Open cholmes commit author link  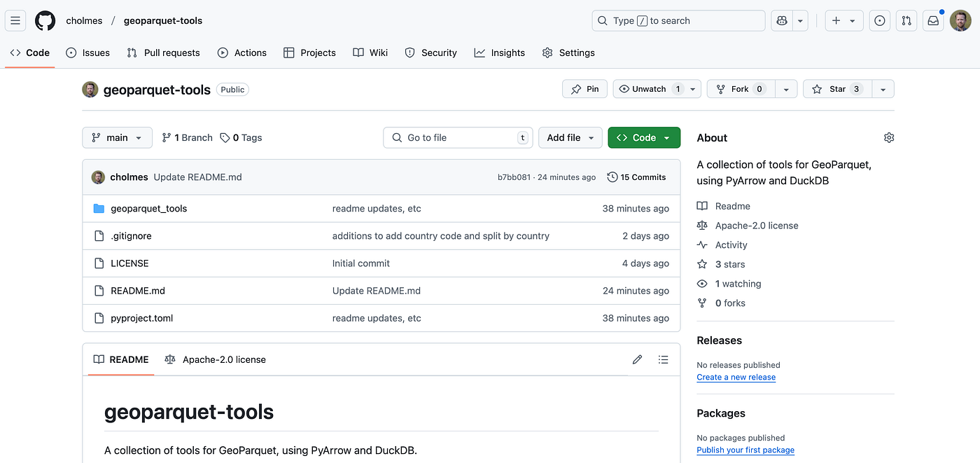(129, 177)
